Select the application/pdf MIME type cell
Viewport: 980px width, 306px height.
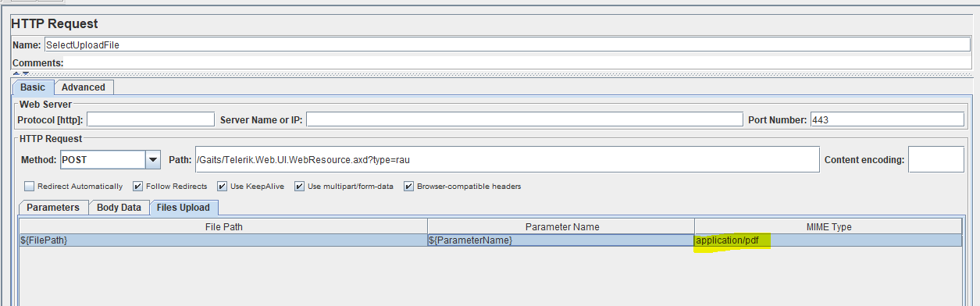[828, 240]
